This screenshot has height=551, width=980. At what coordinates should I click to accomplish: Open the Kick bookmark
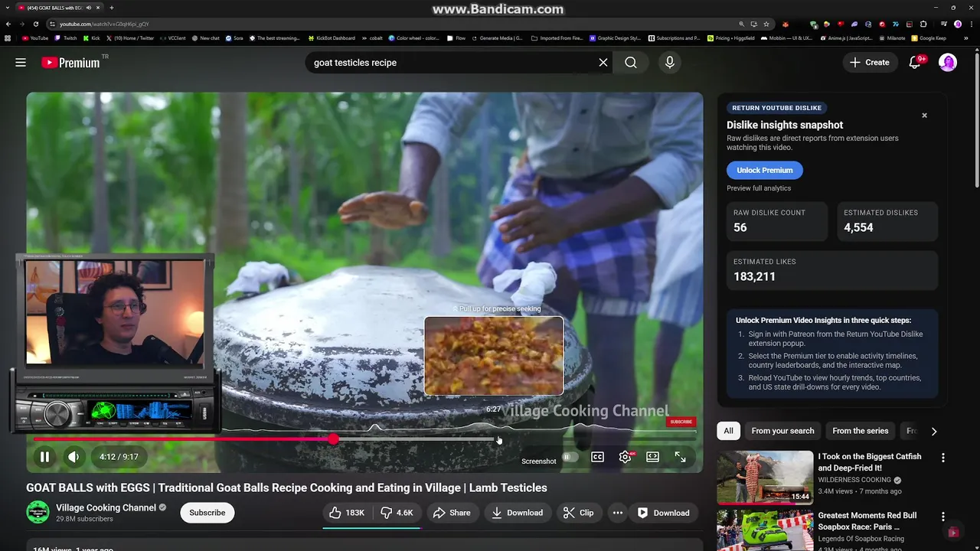[92, 37]
